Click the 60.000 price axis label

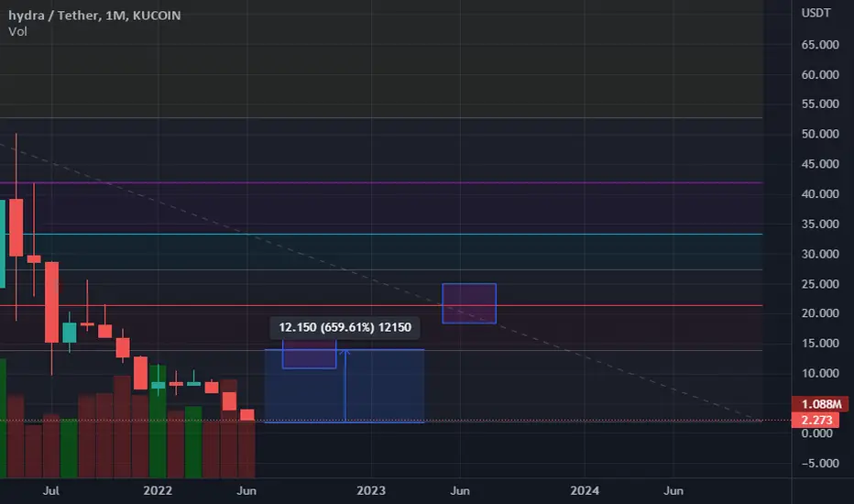[x=820, y=74]
